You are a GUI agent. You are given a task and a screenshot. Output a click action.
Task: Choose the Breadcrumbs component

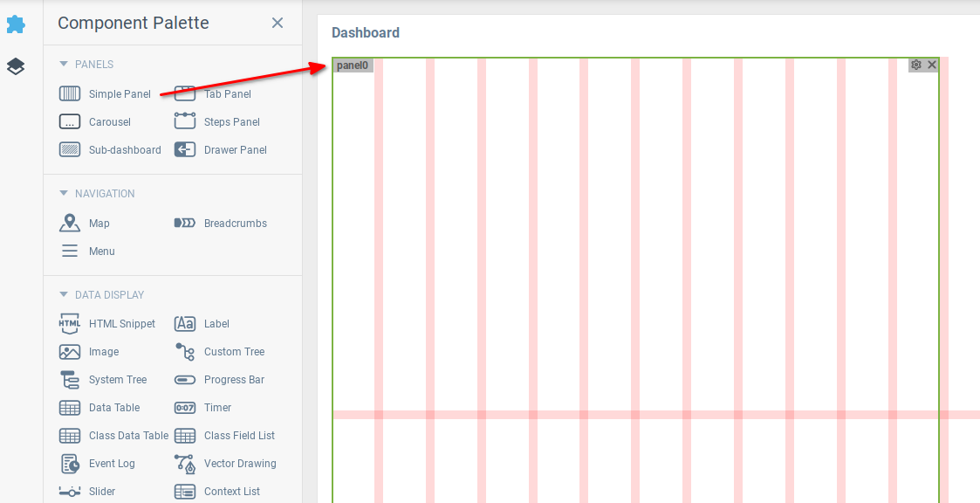pyautogui.click(x=221, y=224)
